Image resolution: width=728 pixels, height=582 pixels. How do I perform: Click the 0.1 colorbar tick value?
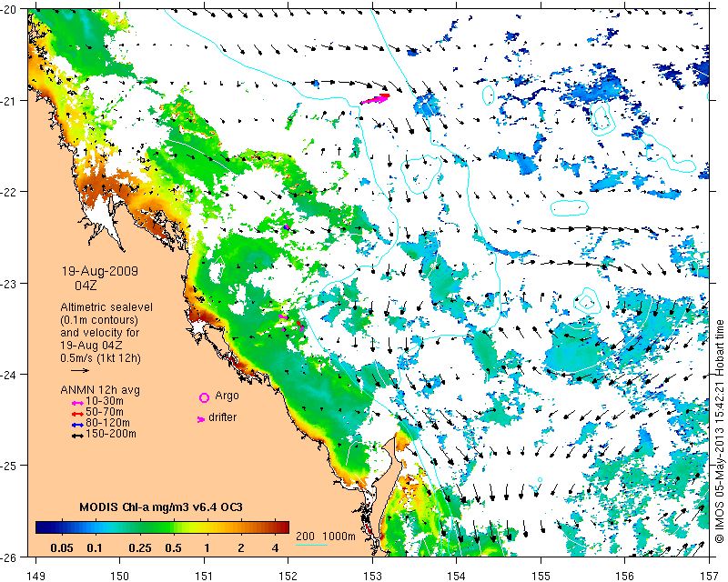pos(95,548)
